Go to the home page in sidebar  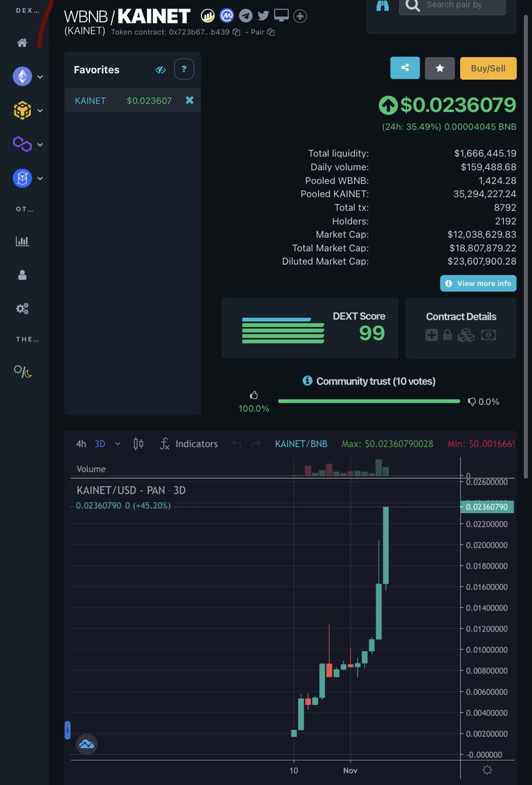click(22, 43)
